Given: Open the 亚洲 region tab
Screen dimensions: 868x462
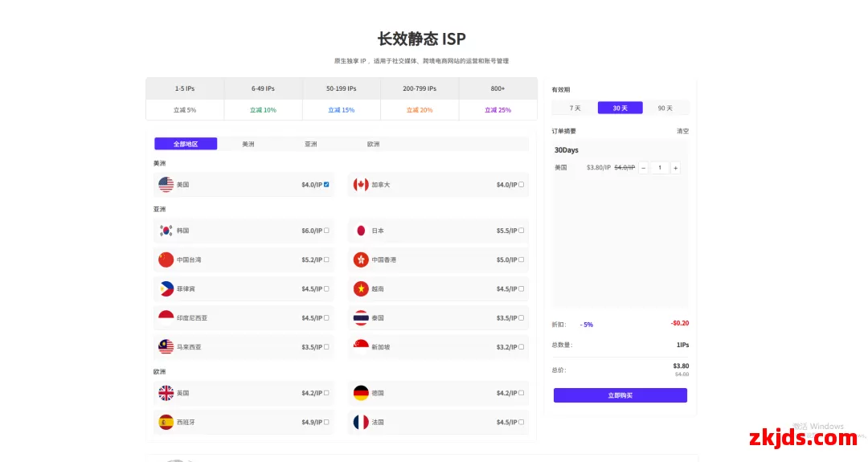Looking at the screenshot, I should click(310, 144).
